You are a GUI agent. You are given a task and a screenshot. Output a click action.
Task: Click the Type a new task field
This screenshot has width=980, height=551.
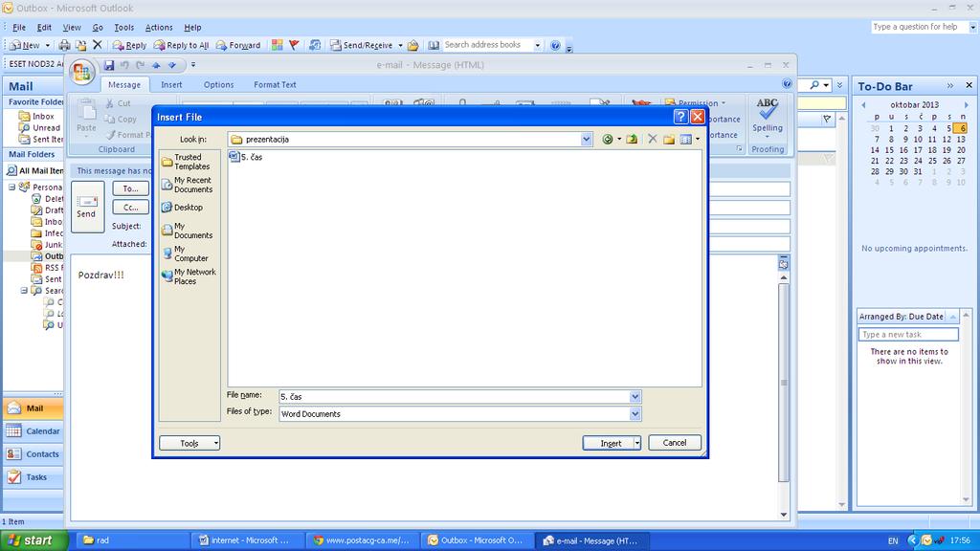pos(908,334)
